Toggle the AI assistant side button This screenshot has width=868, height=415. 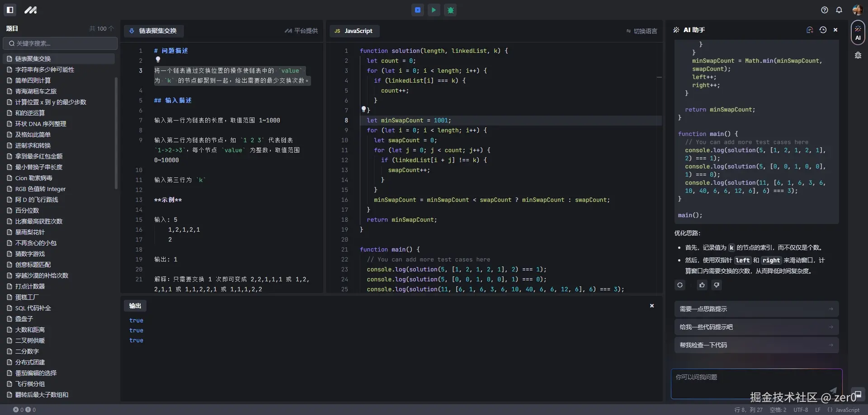(x=858, y=33)
